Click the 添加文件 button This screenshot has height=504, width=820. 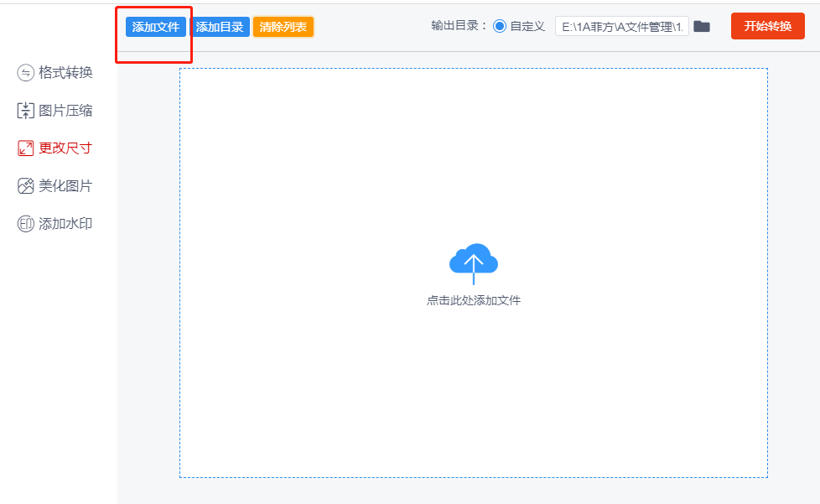pyautogui.click(x=156, y=27)
